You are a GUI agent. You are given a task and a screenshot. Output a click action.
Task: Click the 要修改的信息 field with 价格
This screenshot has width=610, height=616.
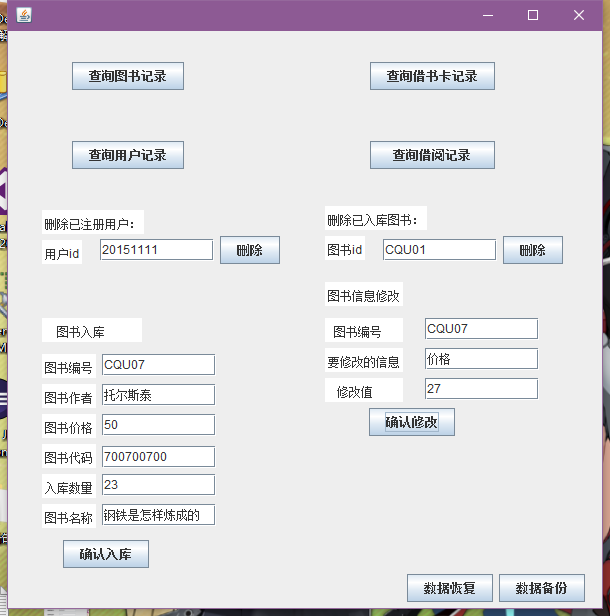point(481,359)
